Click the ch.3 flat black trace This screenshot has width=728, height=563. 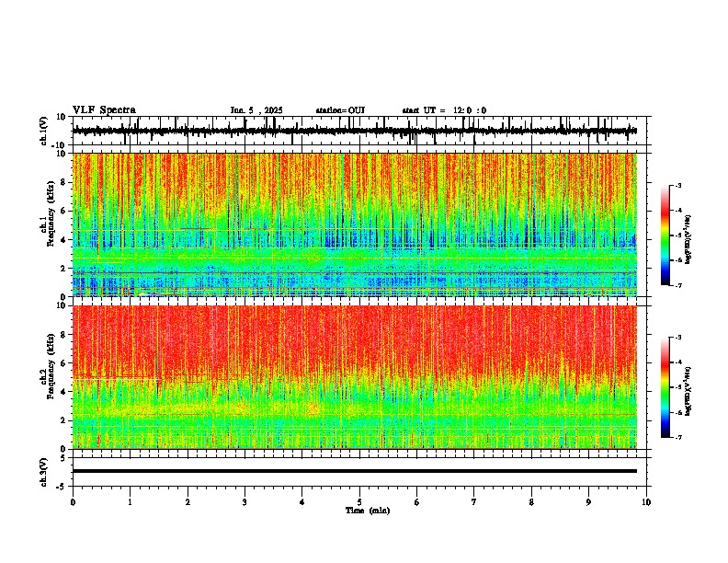pos(355,471)
